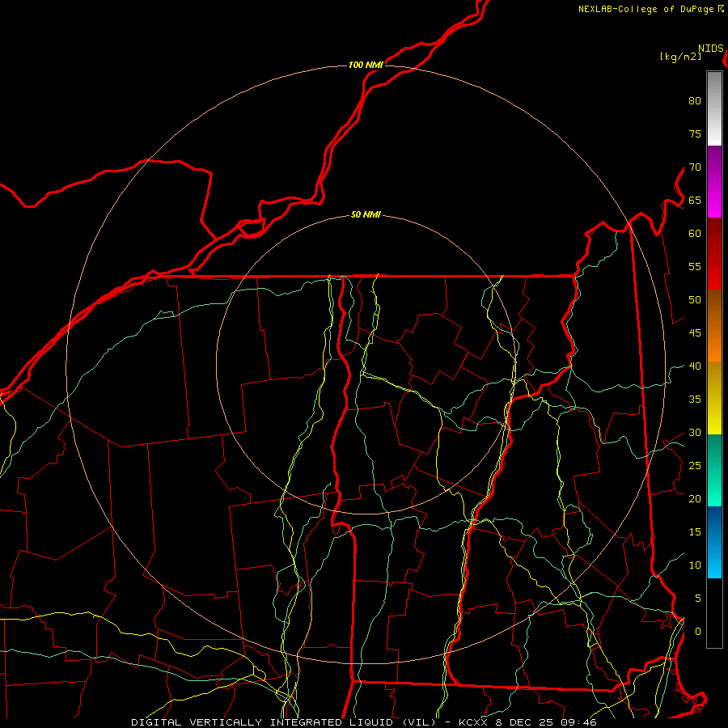
Task: Pick the white-gray top segment of the color scale
Action: point(714,108)
